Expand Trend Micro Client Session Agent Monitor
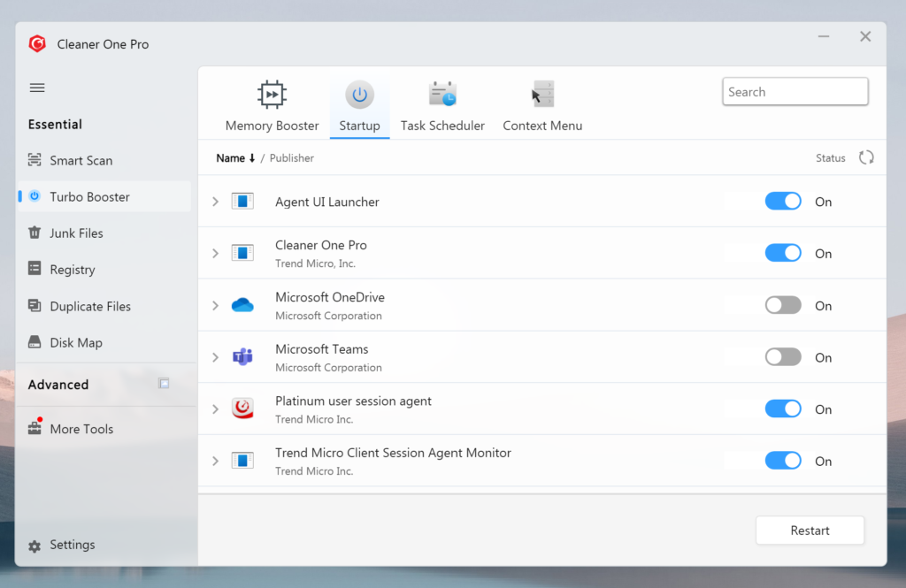 (x=215, y=462)
